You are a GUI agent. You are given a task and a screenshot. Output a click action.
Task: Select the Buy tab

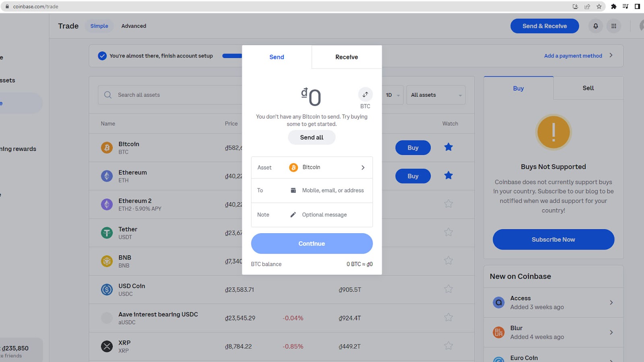pos(518,88)
